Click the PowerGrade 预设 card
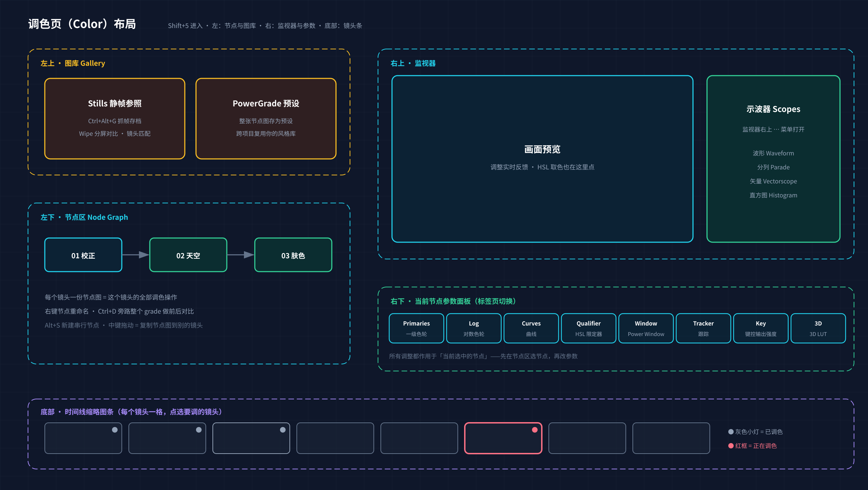This screenshot has height=490, width=868. 266,119
